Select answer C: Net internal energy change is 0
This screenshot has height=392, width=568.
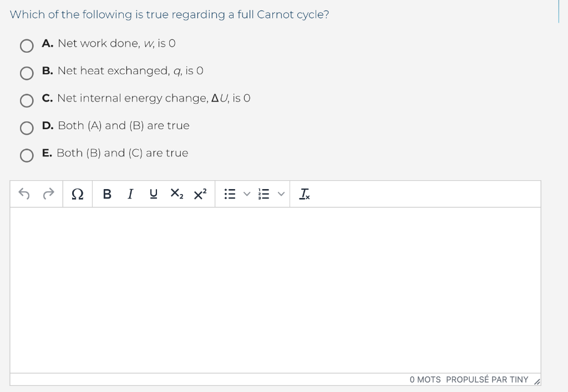pyautogui.click(x=27, y=101)
